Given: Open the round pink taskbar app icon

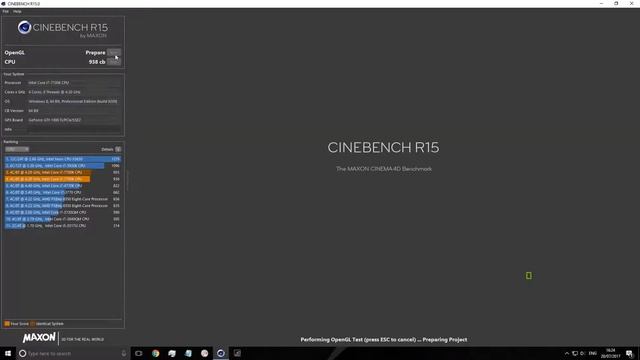Looking at the screenshot, I should 204,353.
